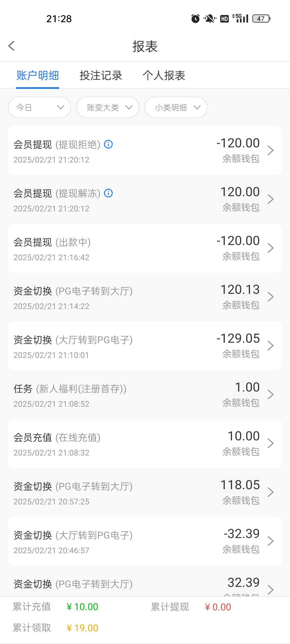This screenshot has height=644, width=290.
Task: Tap the alarm clock status icon
Action: pos(195,19)
